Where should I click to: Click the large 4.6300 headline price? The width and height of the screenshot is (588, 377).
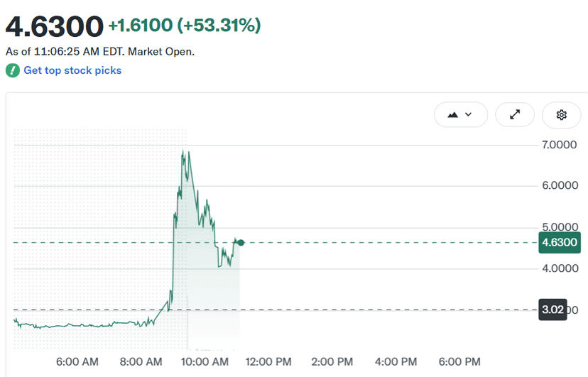pyautogui.click(x=55, y=26)
